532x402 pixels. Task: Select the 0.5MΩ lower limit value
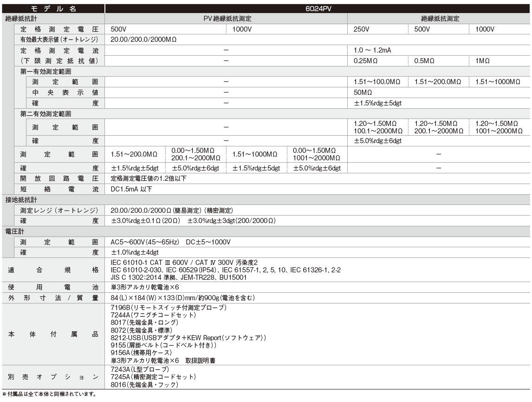(x=424, y=61)
